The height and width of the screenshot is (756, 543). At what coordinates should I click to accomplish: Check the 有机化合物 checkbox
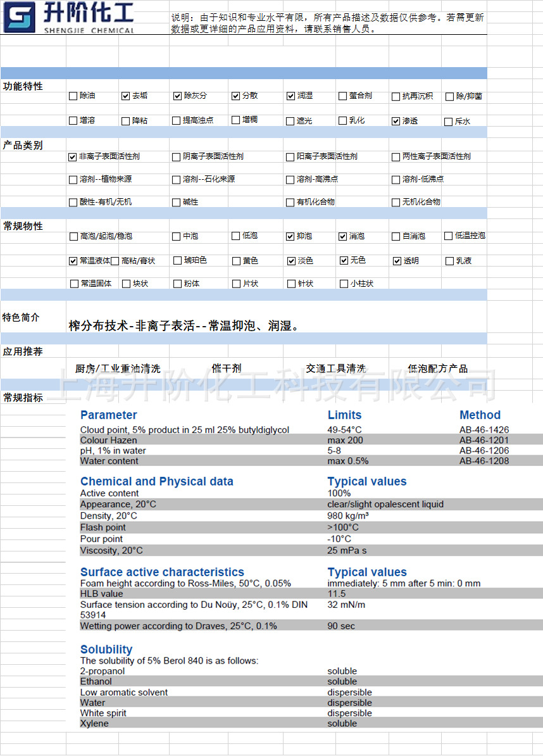[289, 202]
